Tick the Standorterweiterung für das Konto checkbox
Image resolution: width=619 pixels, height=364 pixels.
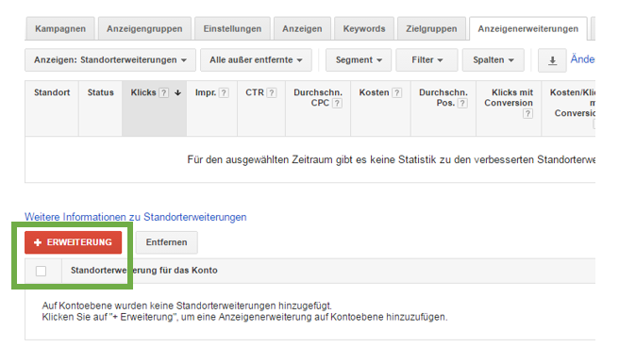pos(41,271)
